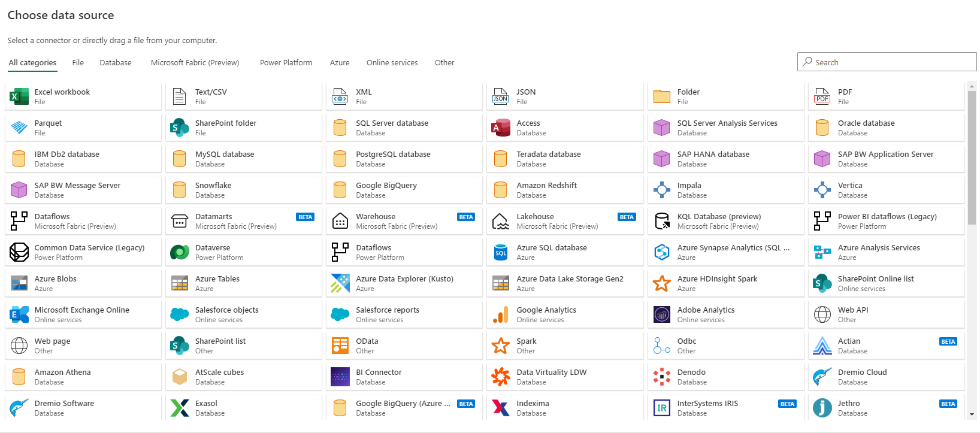Image resolution: width=980 pixels, height=433 pixels.
Task: Select the Google Analytics icon
Action: click(x=500, y=314)
